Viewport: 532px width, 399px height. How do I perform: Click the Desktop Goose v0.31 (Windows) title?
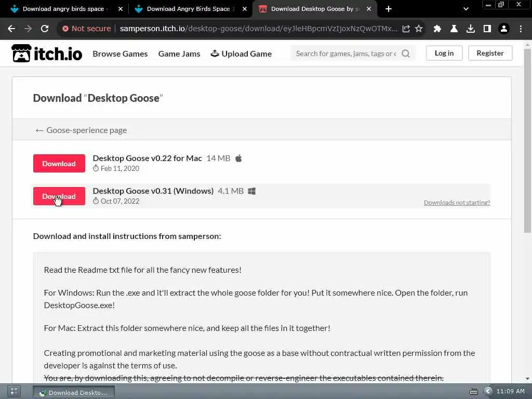153,191
